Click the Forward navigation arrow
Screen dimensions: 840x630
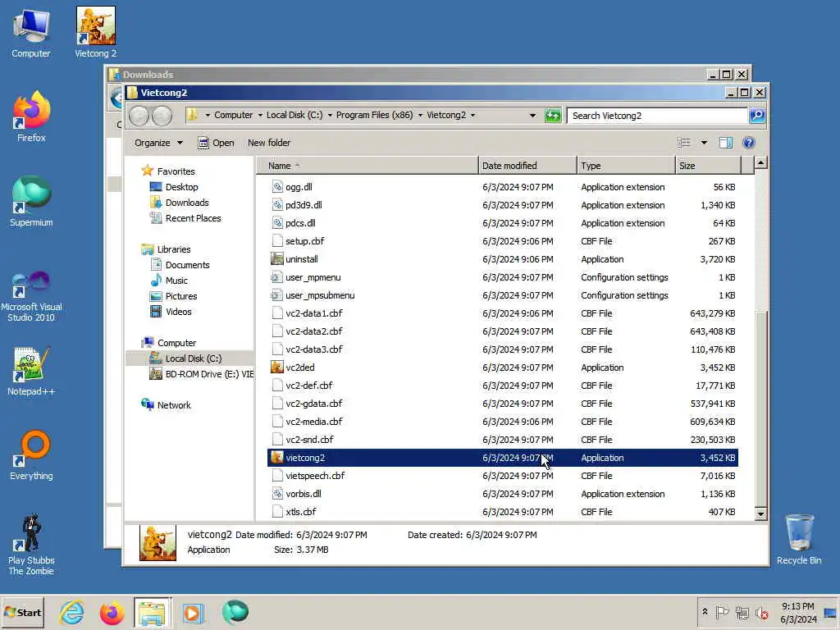point(162,116)
